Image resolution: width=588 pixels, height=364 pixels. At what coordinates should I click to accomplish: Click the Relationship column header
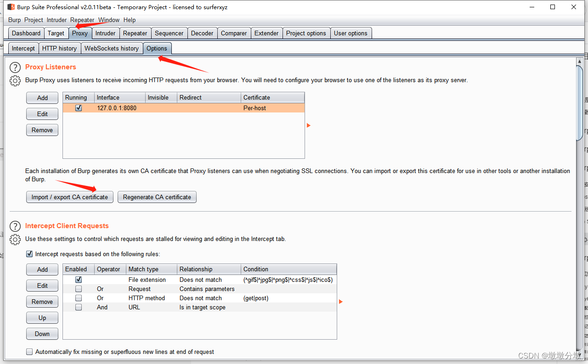pos(209,269)
